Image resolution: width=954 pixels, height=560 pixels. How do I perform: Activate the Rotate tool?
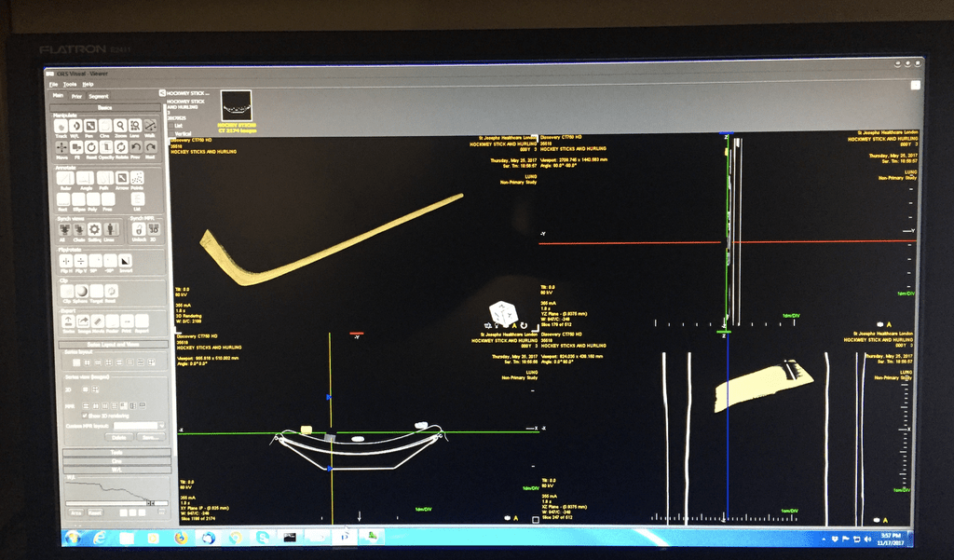120,149
